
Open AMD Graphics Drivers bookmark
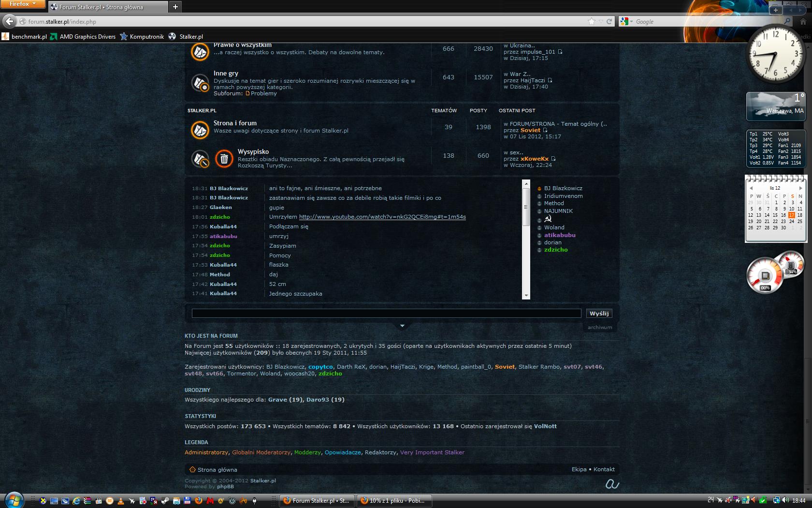83,36
